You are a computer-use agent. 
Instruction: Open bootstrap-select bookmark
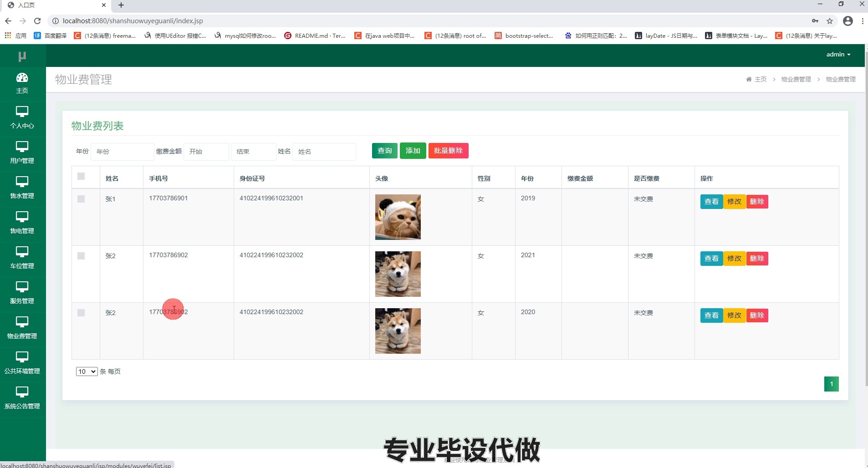[x=524, y=36]
